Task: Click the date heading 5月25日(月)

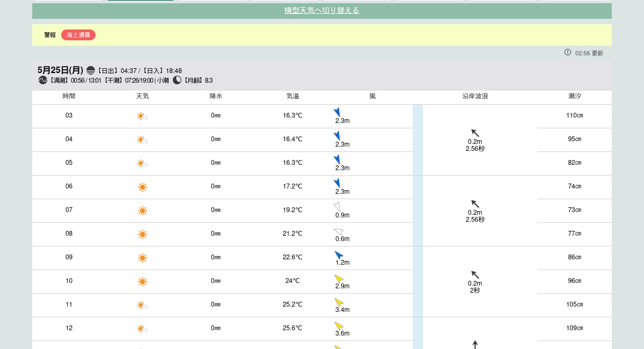Action: click(61, 70)
